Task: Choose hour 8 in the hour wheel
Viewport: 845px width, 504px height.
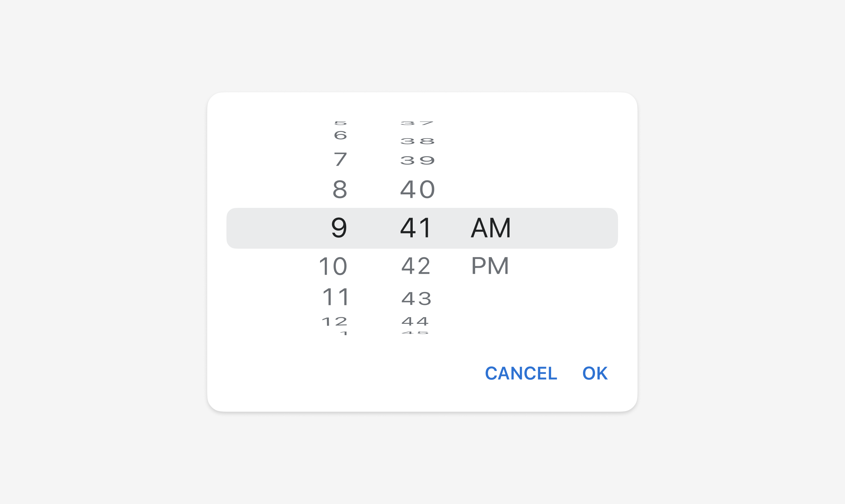Action: (340, 189)
